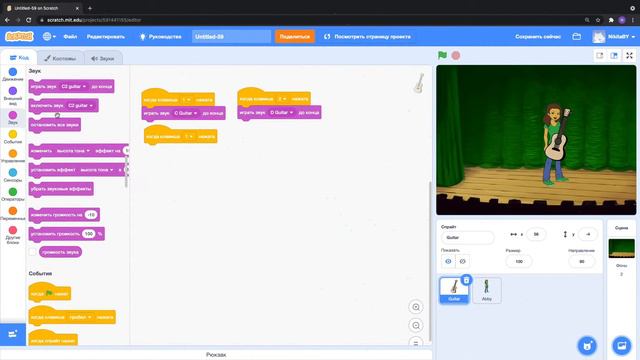
Task: Click the choose a backdrop button
Action: pyautogui.click(x=621, y=346)
